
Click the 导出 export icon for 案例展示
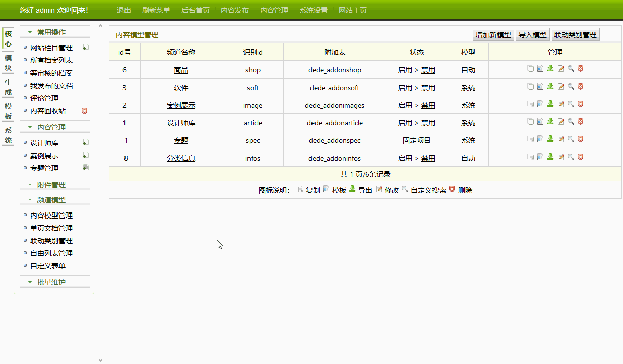point(550,104)
